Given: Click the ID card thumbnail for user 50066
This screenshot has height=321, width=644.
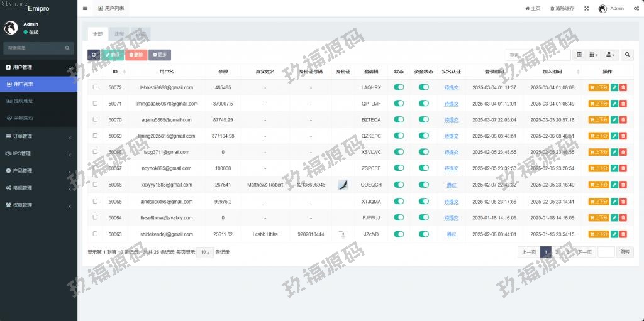Looking at the screenshot, I should coord(343,185).
